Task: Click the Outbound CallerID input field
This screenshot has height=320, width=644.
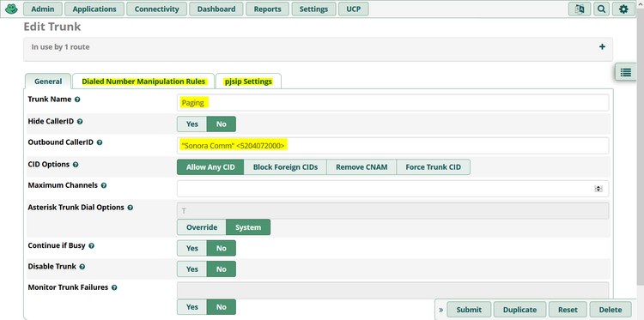Action: tap(393, 146)
